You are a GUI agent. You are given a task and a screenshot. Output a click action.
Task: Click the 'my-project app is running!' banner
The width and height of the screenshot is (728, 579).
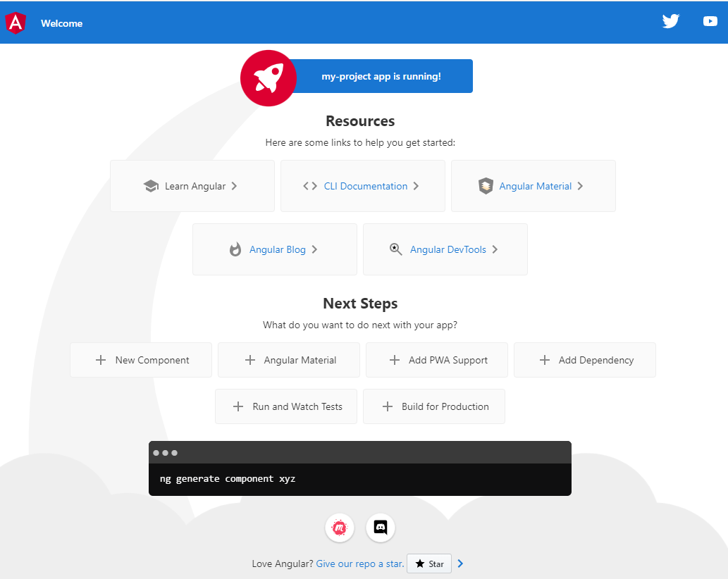click(381, 76)
